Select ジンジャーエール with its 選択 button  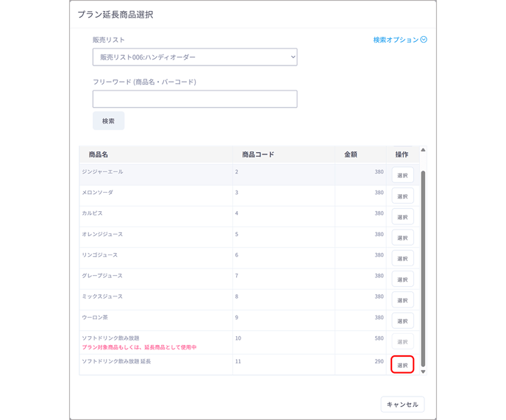(402, 175)
